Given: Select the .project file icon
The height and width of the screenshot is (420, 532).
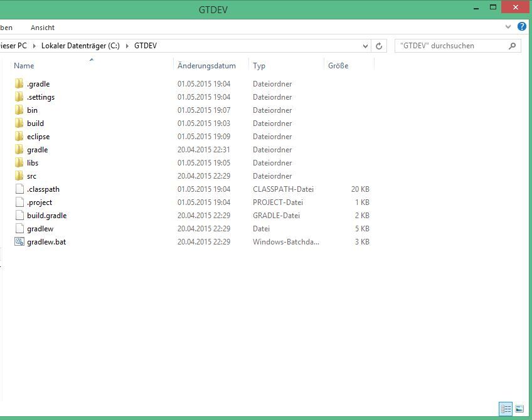Looking at the screenshot, I should (x=19, y=202).
